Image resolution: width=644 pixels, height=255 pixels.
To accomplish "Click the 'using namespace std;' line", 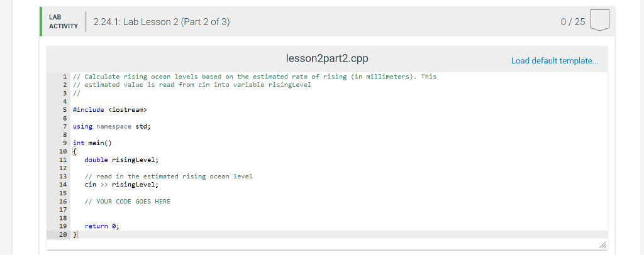I will (112, 127).
